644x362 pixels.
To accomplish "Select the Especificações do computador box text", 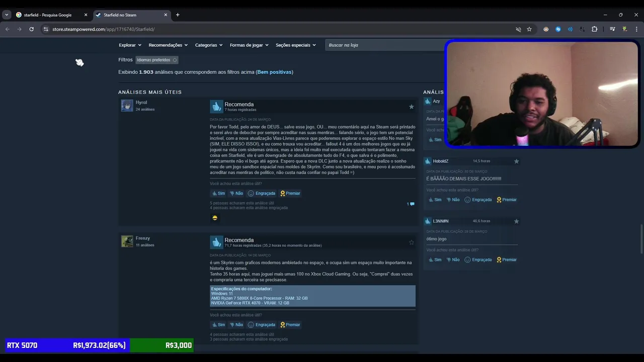I will click(x=312, y=296).
